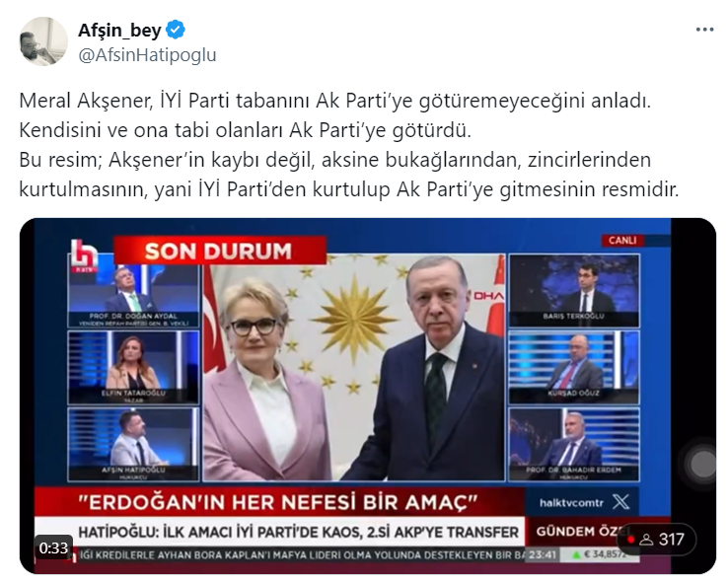Select the Prof. Dr. Bahadır Erdem panel

574,444
